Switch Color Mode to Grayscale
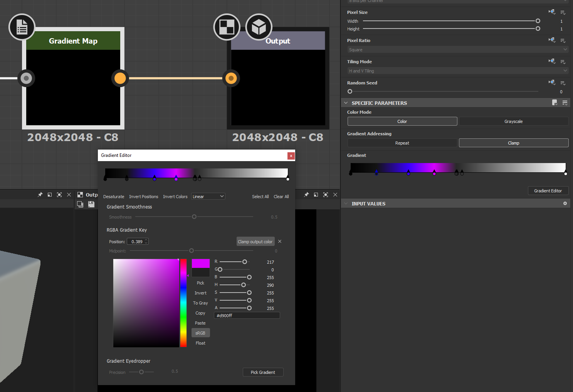This screenshot has height=392, width=573. click(x=513, y=121)
